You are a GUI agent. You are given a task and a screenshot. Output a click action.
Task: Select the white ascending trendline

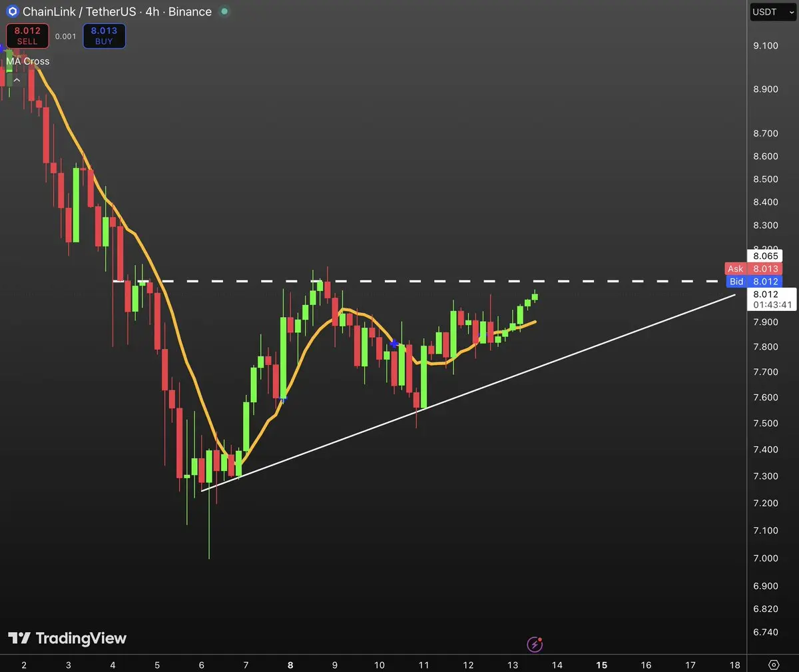(468, 392)
